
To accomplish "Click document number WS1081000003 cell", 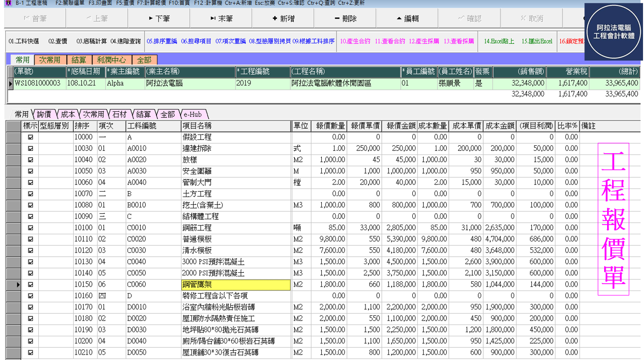I will click(39, 84).
